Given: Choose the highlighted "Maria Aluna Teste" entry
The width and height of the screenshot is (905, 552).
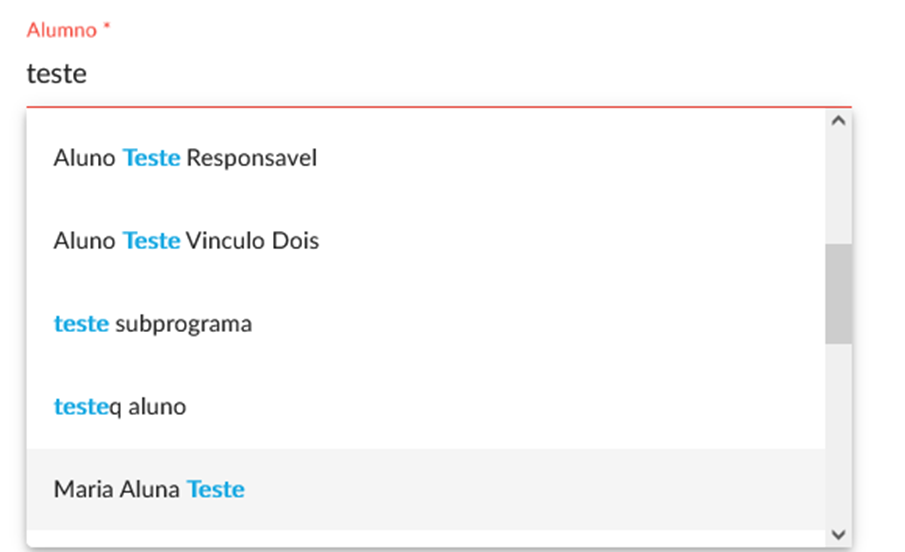Looking at the screenshot, I should 149,490.
